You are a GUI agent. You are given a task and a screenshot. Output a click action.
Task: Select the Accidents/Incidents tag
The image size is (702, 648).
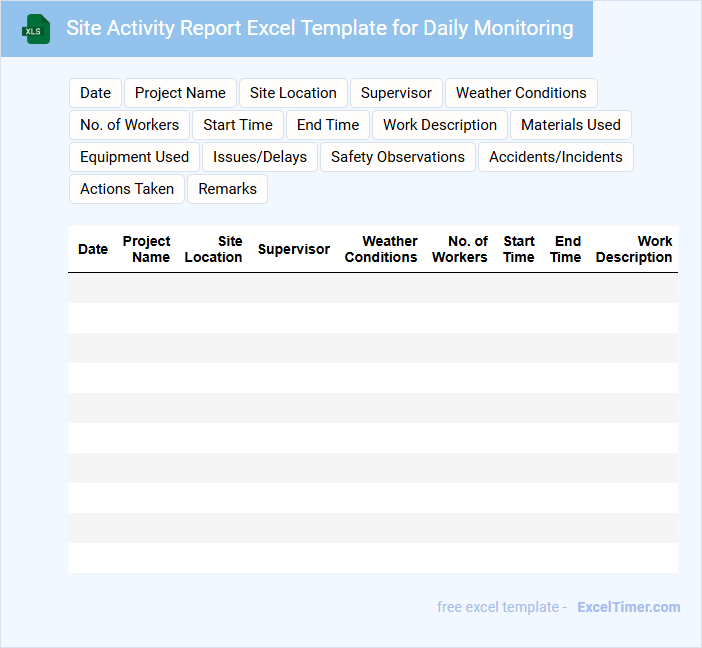tap(555, 157)
